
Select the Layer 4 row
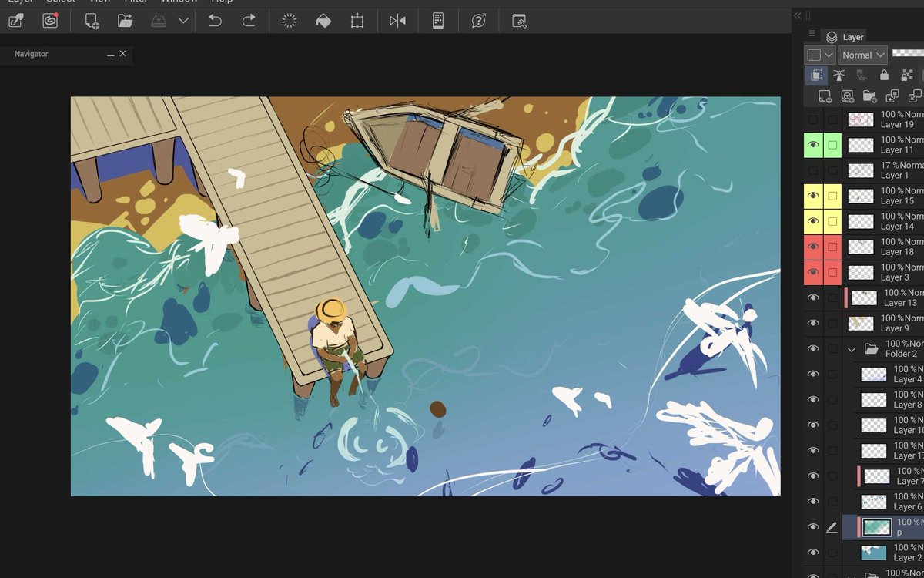point(883,374)
